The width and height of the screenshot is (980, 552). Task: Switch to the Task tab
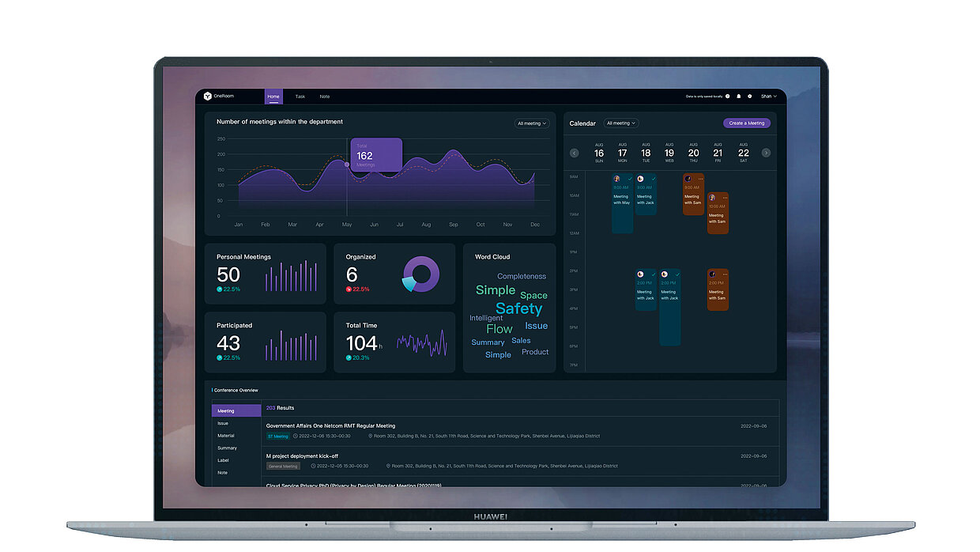pos(300,96)
